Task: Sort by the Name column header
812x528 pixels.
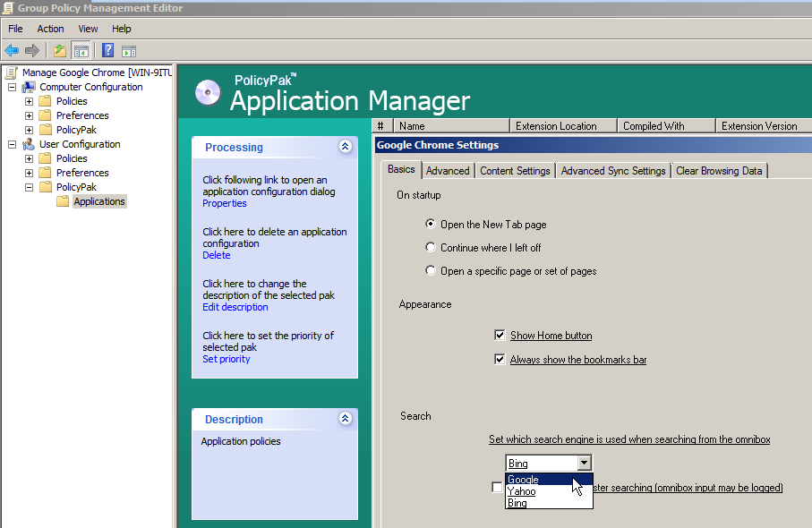Action: click(451, 126)
